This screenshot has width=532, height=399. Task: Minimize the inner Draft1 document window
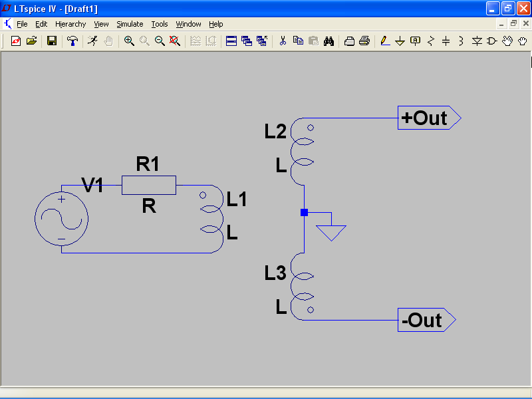[x=501, y=23]
